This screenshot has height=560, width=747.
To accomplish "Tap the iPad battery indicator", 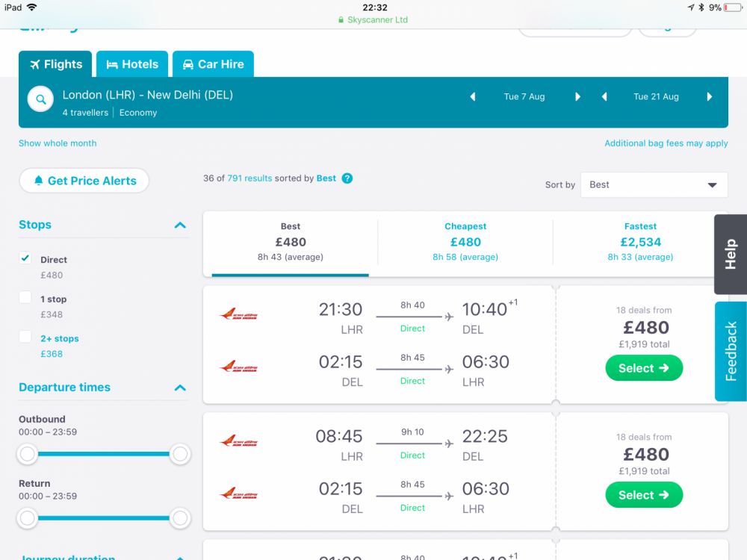I will point(733,7).
